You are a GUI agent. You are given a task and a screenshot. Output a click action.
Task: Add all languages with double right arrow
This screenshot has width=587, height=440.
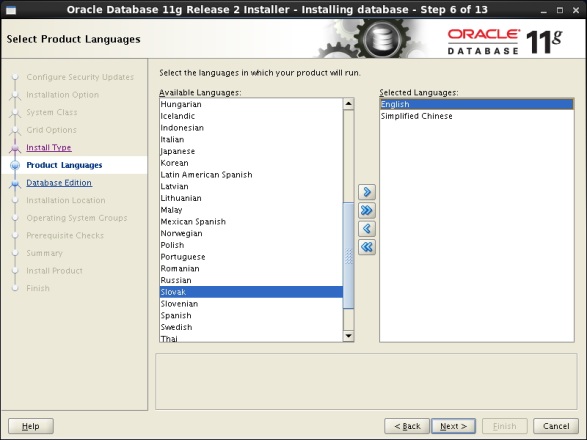coord(367,210)
